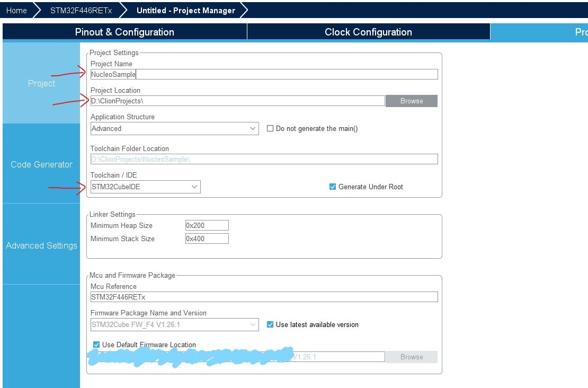
Task: Click the Project Location input field
Action: tap(238, 101)
